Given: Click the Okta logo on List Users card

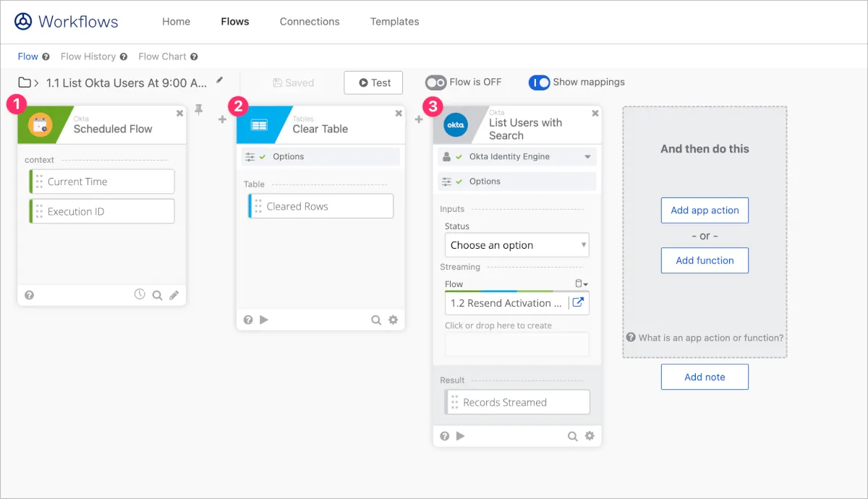Looking at the screenshot, I should click(456, 125).
